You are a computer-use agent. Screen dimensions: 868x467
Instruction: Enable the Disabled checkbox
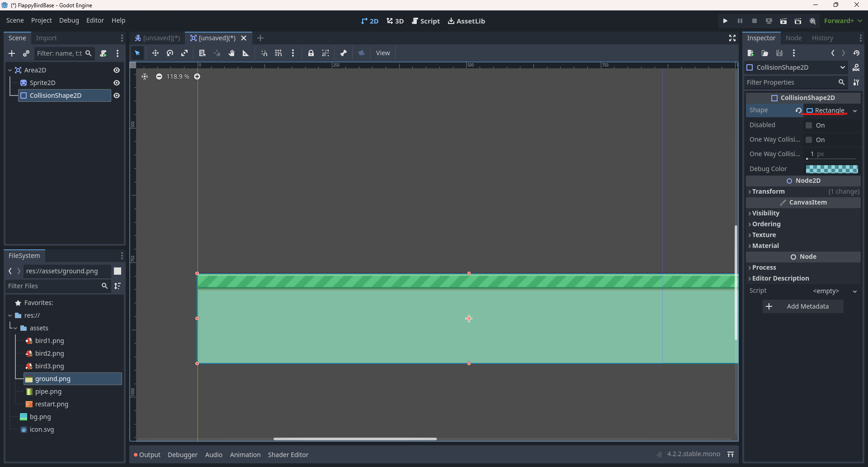pos(809,125)
